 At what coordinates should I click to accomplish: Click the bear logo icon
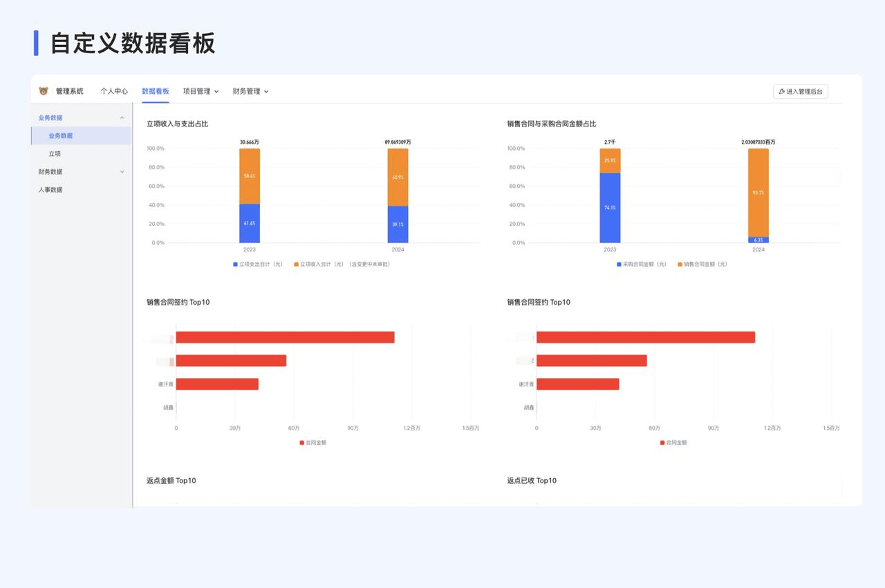point(44,91)
